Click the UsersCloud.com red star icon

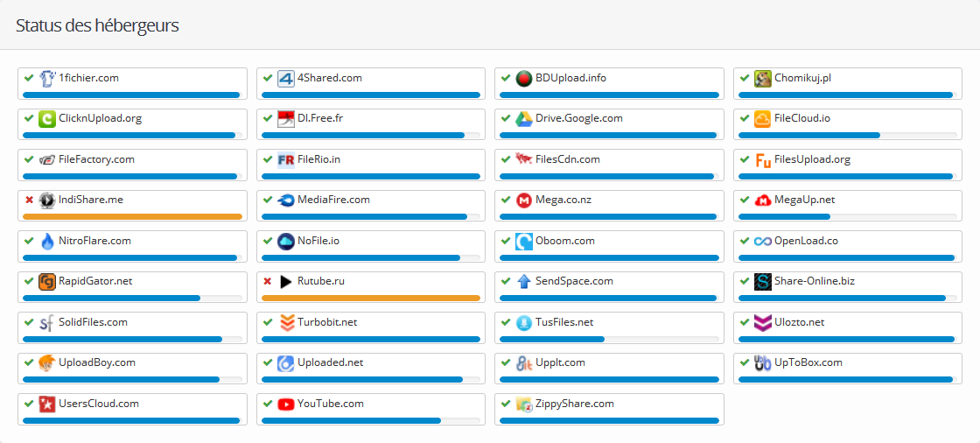click(x=47, y=404)
